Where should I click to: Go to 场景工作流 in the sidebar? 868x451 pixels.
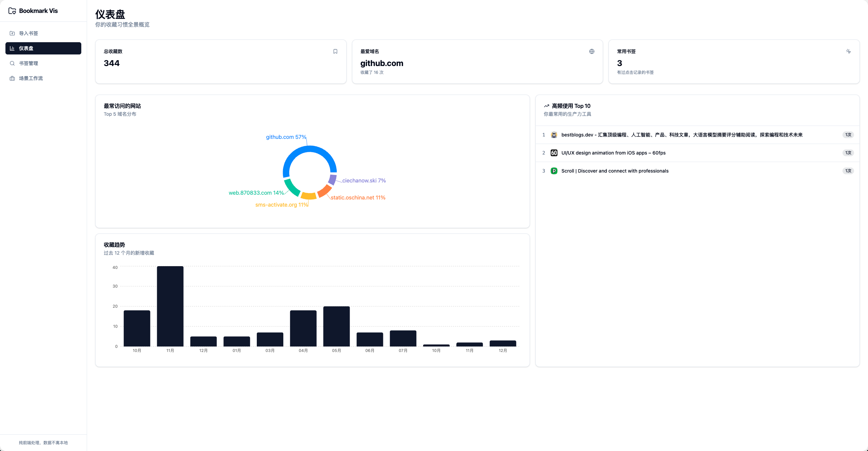click(31, 78)
